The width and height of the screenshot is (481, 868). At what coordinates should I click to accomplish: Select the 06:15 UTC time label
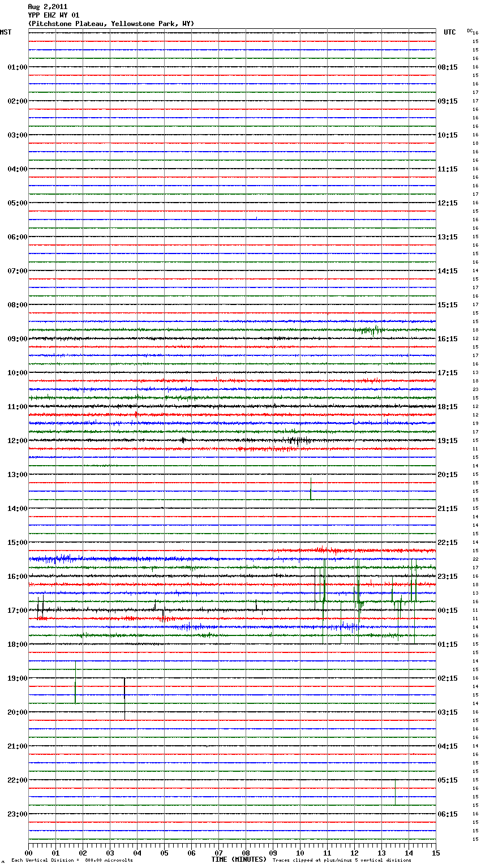tap(448, 814)
